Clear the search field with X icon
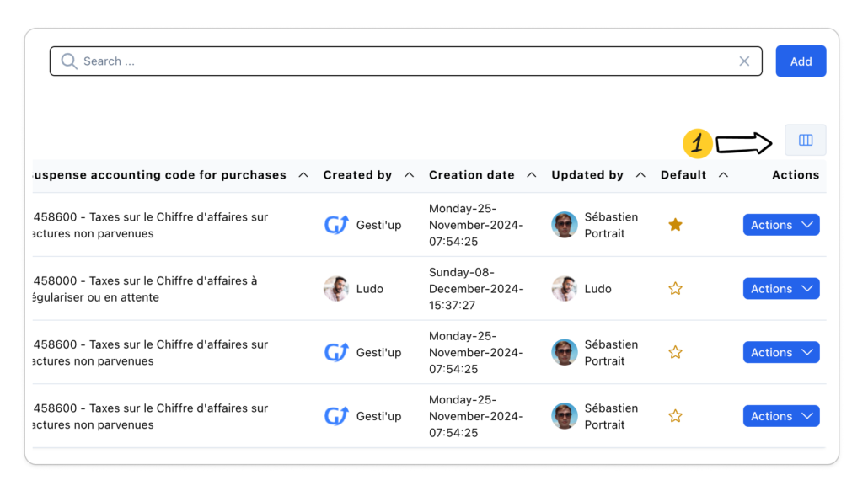The height and width of the screenshot is (491, 868). (744, 61)
